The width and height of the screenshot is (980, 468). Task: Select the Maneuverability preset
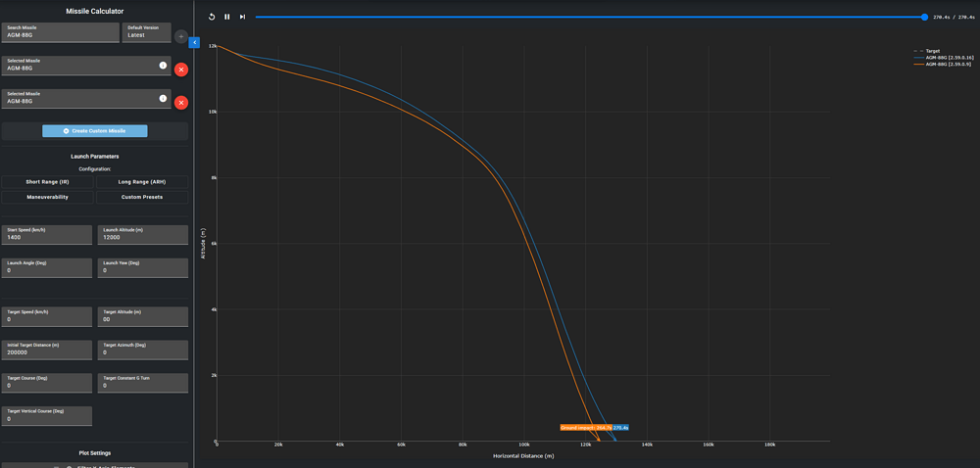point(47,197)
